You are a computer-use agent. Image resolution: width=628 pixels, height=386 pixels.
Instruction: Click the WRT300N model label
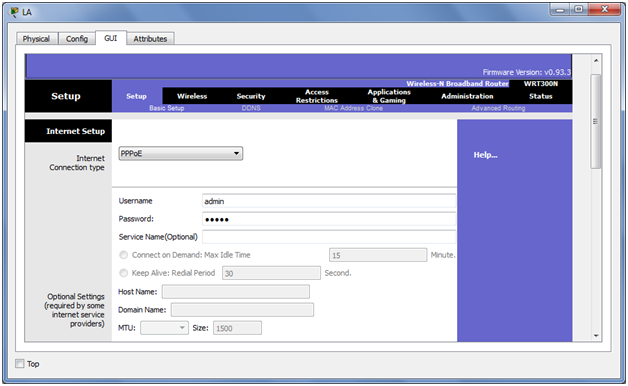pos(541,83)
